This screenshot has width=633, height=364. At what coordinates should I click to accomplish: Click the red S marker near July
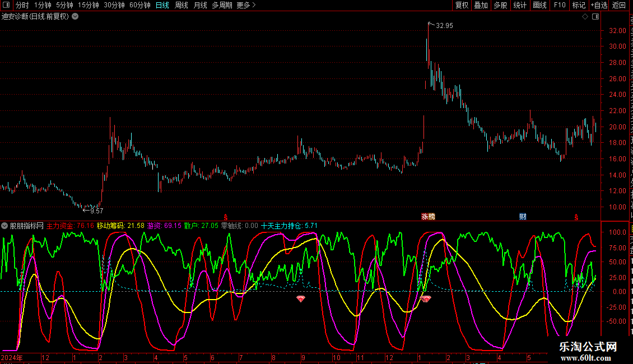pos(226,217)
